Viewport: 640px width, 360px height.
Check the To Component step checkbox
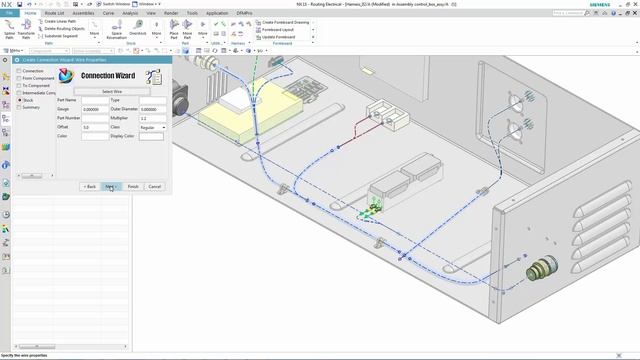point(19,86)
